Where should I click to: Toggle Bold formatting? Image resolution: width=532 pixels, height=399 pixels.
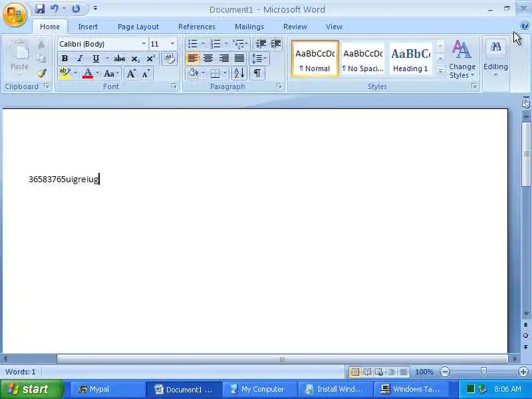click(x=65, y=59)
